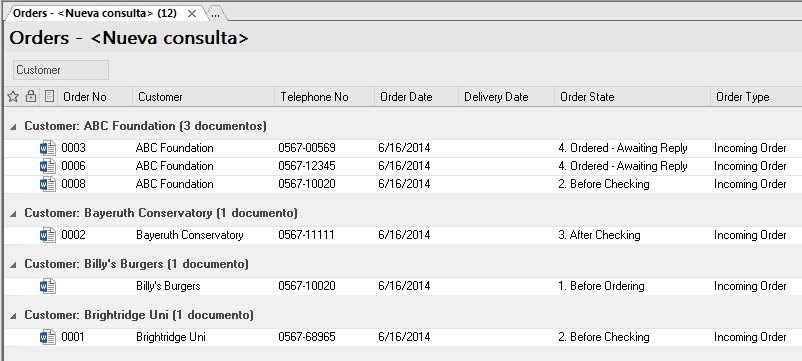This screenshot has width=802, height=361.
Task: Collapse the Billy's Burgers customer group
Action: pos(14,264)
